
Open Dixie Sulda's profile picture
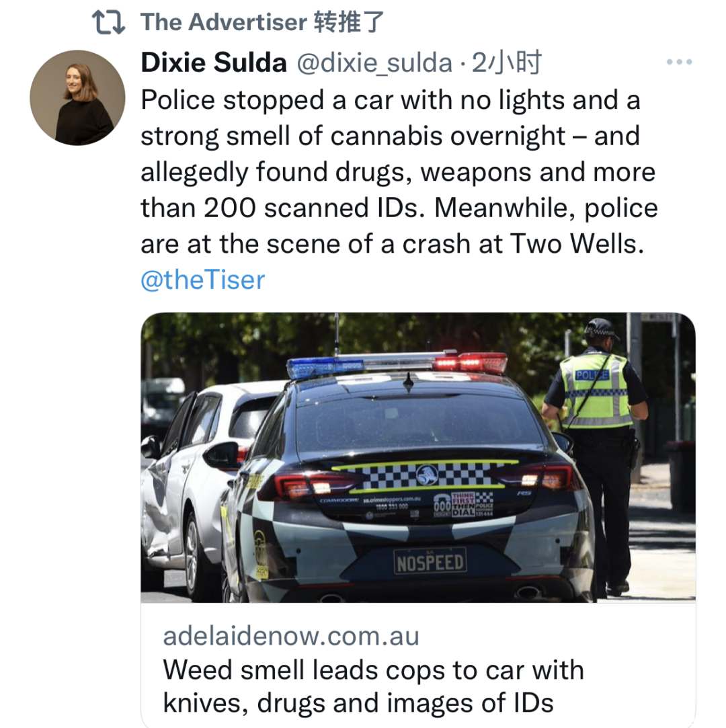(77, 97)
